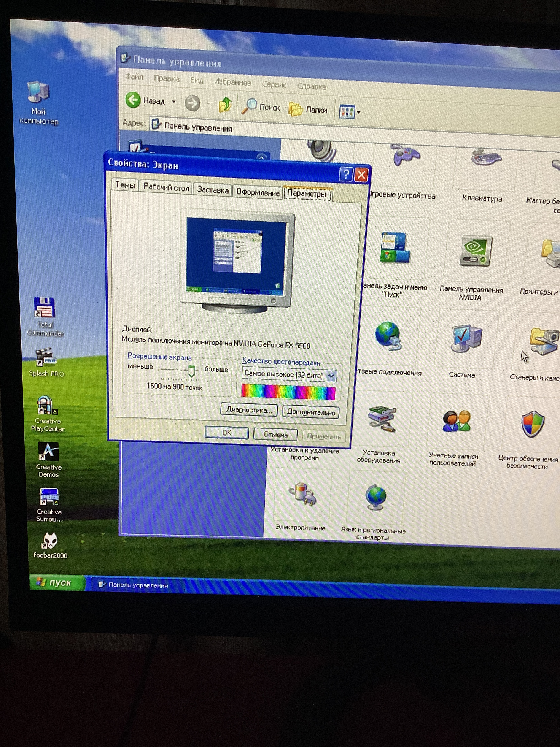Click the Поиск search toolbar button
This screenshot has width=560, height=747.
click(261, 107)
